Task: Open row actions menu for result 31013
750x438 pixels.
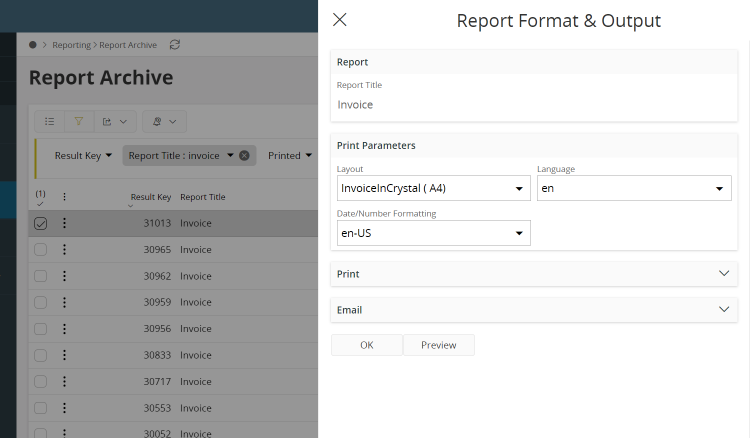Action: click(64, 224)
